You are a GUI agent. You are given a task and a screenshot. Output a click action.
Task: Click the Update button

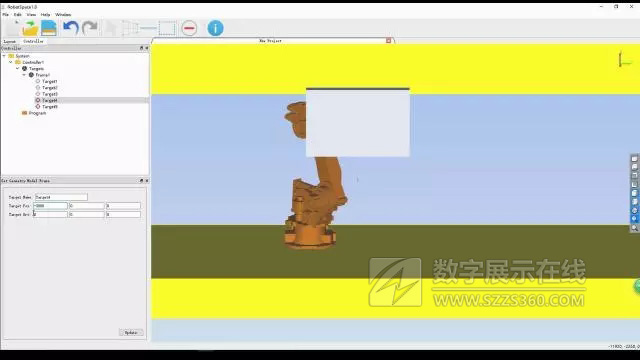[131, 333]
